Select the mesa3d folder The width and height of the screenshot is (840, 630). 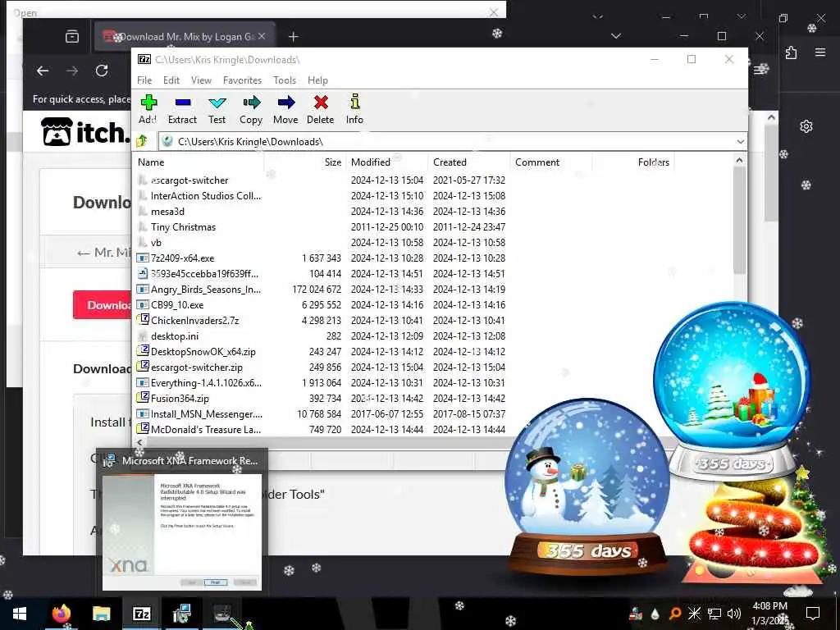tap(167, 212)
